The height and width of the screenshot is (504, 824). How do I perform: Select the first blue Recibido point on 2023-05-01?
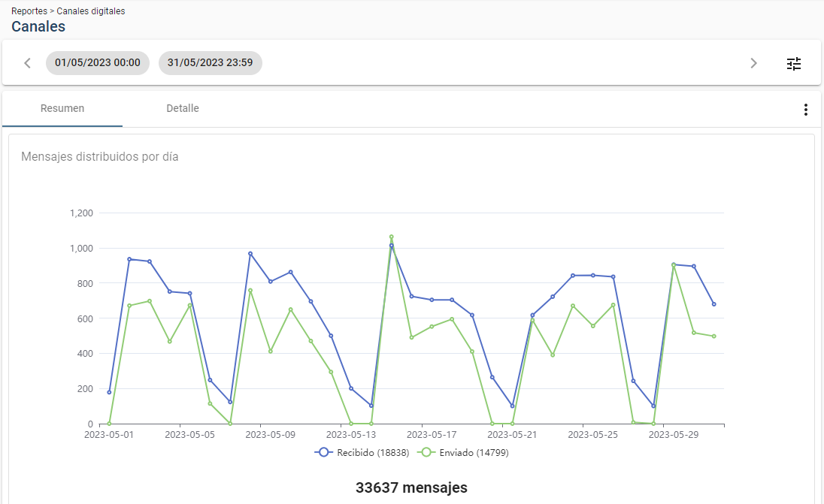coord(109,392)
